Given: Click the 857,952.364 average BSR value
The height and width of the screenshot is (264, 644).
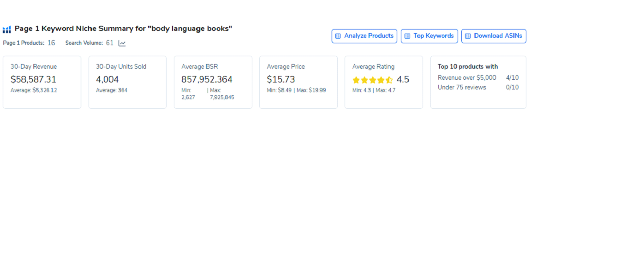Looking at the screenshot, I should [x=207, y=79].
